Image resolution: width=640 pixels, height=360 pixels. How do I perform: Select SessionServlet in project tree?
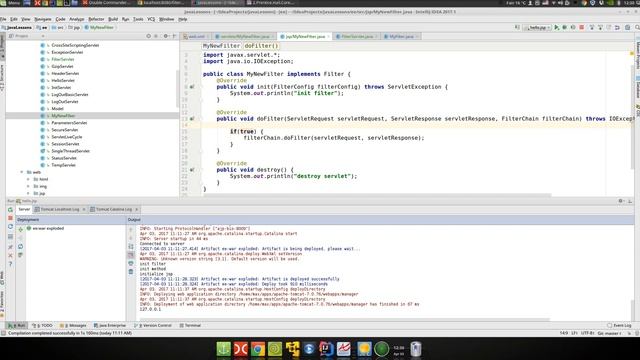pos(65,144)
